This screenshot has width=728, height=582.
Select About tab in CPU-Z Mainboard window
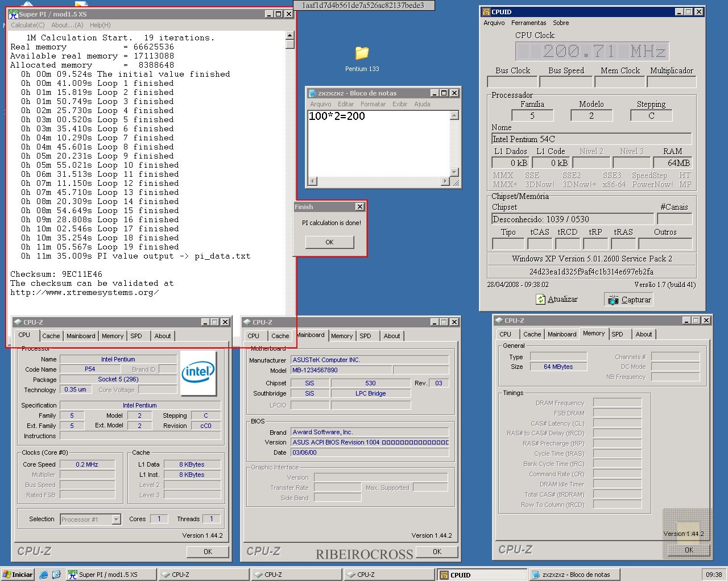click(x=392, y=336)
